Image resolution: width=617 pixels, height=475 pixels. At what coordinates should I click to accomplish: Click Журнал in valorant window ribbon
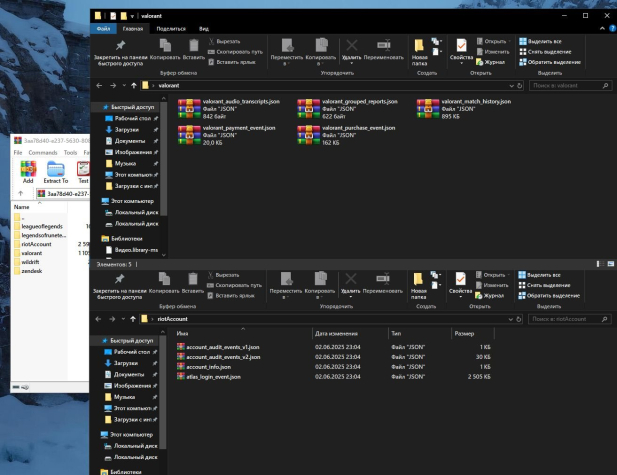490,62
